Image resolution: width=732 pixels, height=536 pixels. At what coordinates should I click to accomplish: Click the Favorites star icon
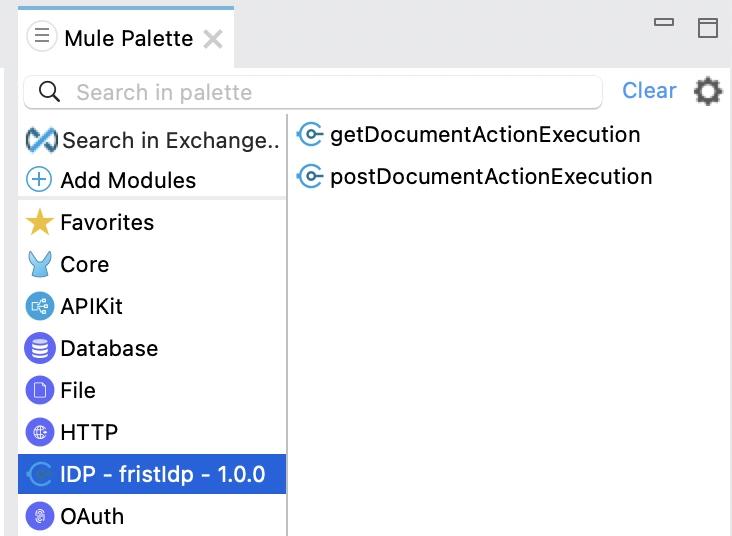39,222
